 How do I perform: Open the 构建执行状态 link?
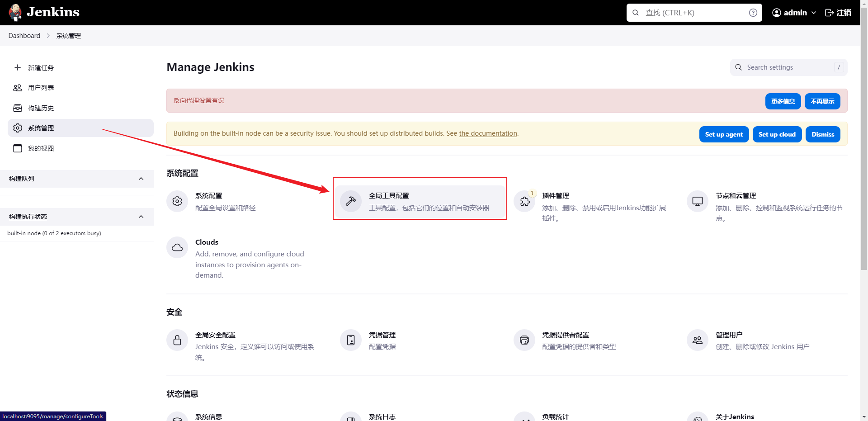pos(28,217)
